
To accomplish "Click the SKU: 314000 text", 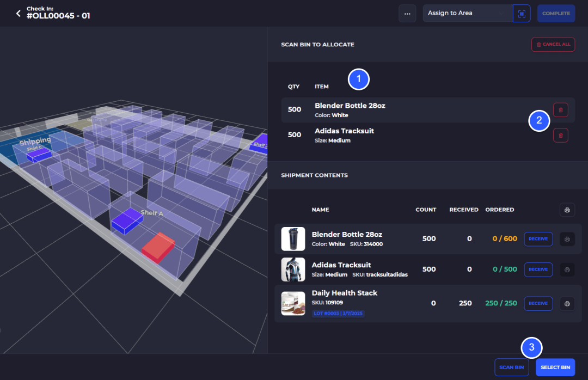I will 366,244.
